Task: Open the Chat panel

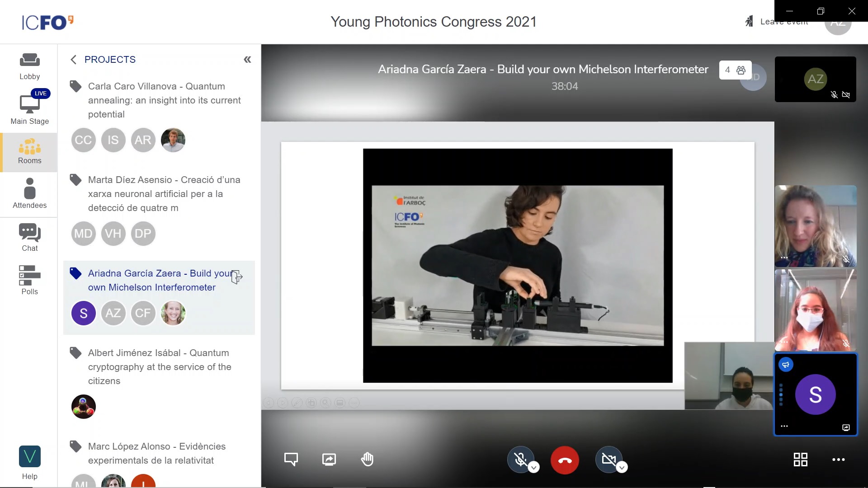Action: (29, 238)
